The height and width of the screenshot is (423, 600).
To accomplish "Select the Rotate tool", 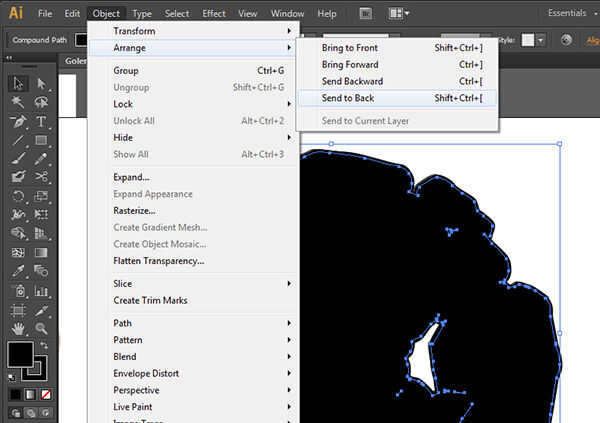I will pyautogui.click(x=18, y=196).
